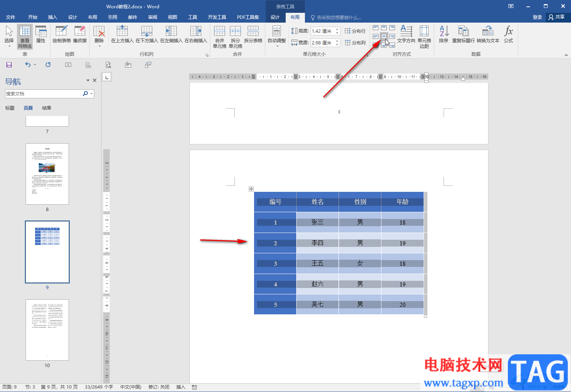The image size is (571, 392).
Task: Select align bottom right option
Action: point(392,45)
